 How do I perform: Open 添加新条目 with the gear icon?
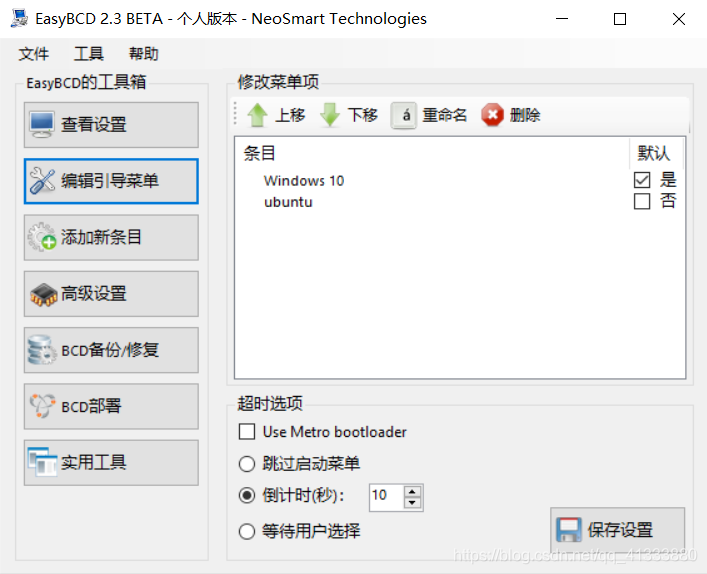tap(111, 238)
